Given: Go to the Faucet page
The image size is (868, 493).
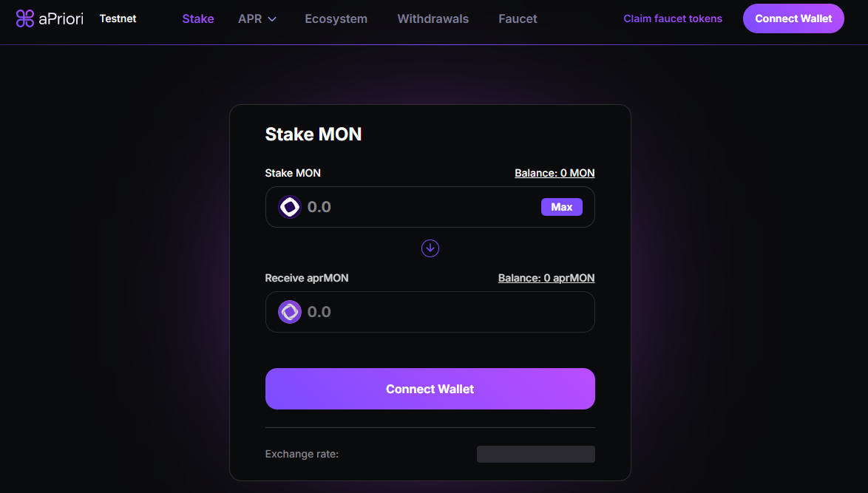Looking at the screenshot, I should pos(517,18).
